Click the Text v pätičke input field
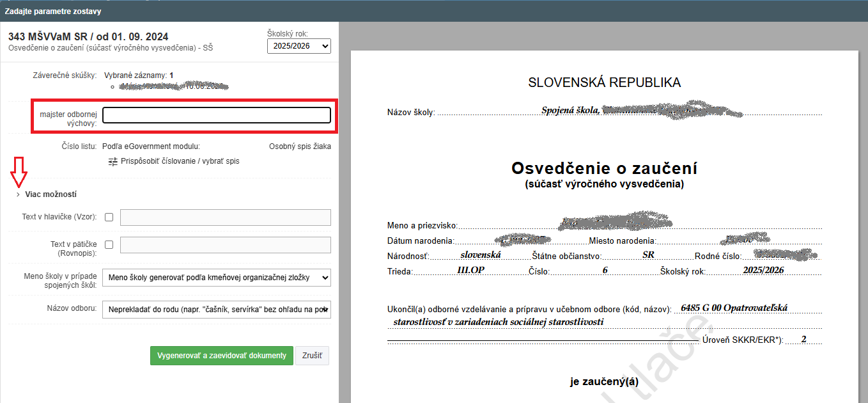This screenshot has height=403, width=868. coord(226,245)
